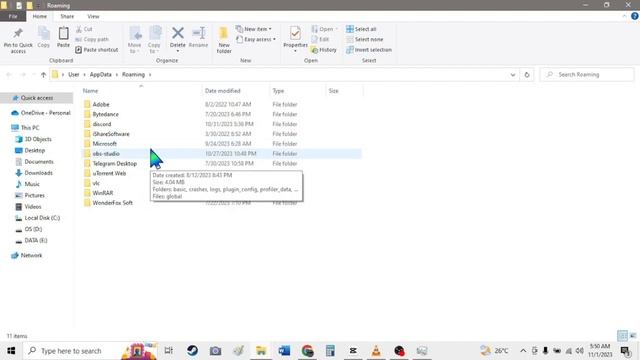The image size is (640, 360).
Task: Select the WonderFox Soft folder
Action: (112, 202)
